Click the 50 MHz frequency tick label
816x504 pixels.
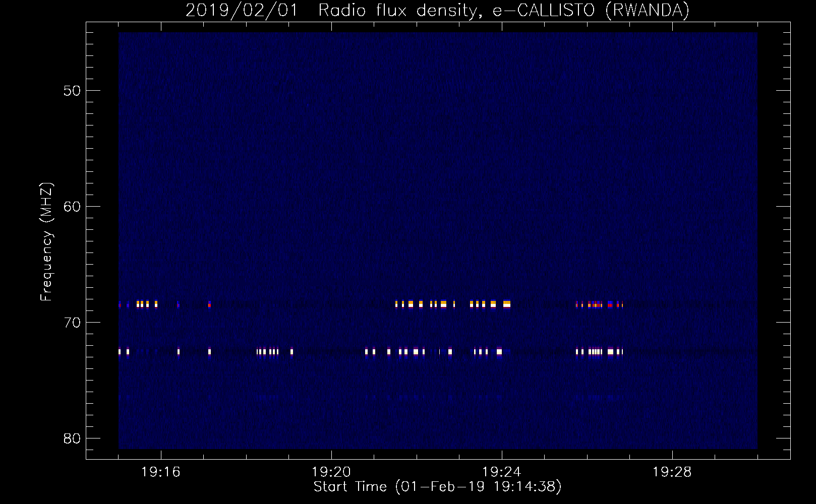pyautogui.click(x=72, y=91)
